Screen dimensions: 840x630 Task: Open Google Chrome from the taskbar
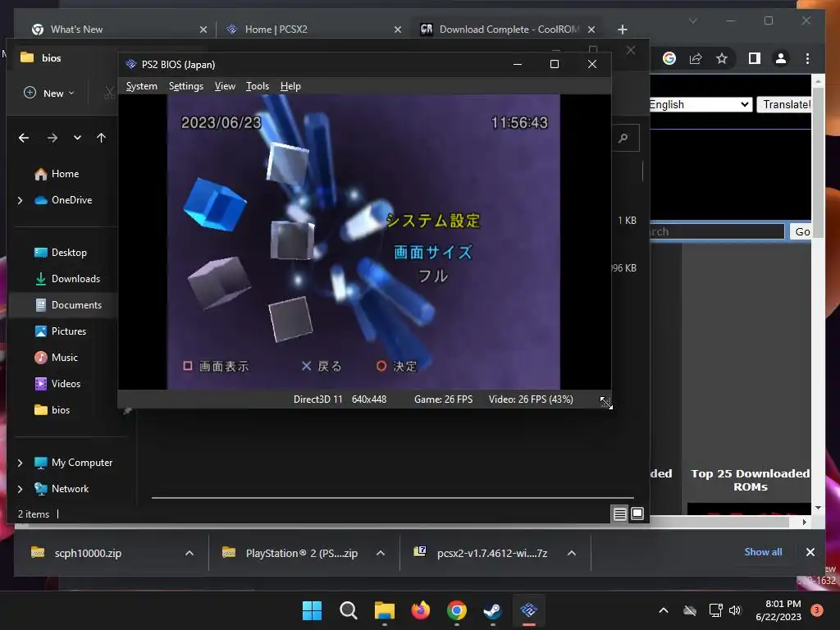(x=456, y=610)
